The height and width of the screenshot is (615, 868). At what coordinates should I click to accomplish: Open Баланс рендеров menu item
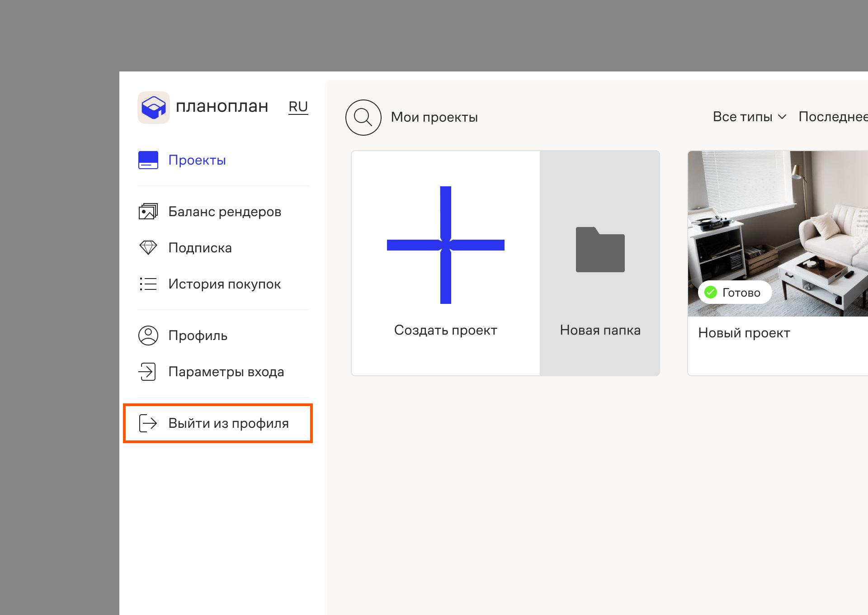tap(225, 212)
